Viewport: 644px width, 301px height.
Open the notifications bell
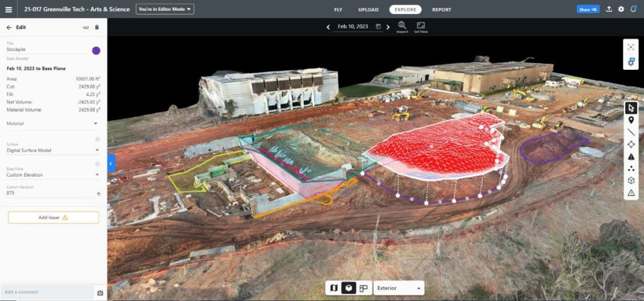(632, 9)
